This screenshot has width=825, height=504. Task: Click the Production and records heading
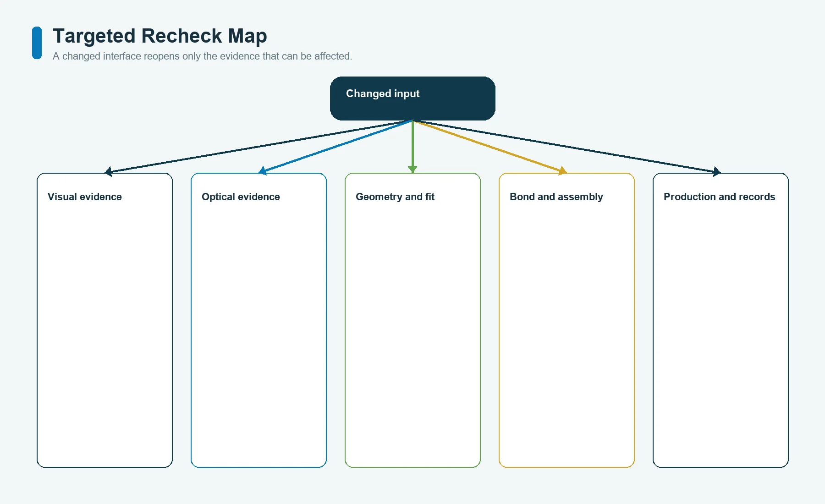720,197
